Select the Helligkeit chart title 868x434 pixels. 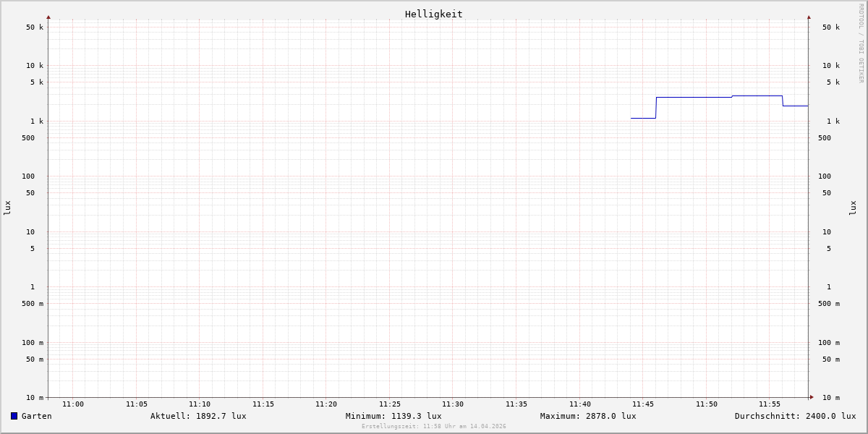click(x=433, y=14)
